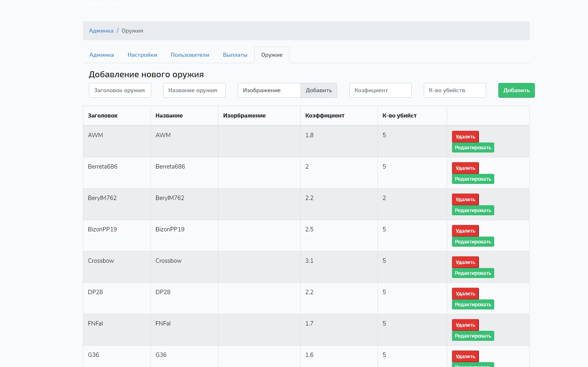Click the 1.7 coefficient of FNFal
This screenshot has width=588, height=367.
click(x=309, y=324)
